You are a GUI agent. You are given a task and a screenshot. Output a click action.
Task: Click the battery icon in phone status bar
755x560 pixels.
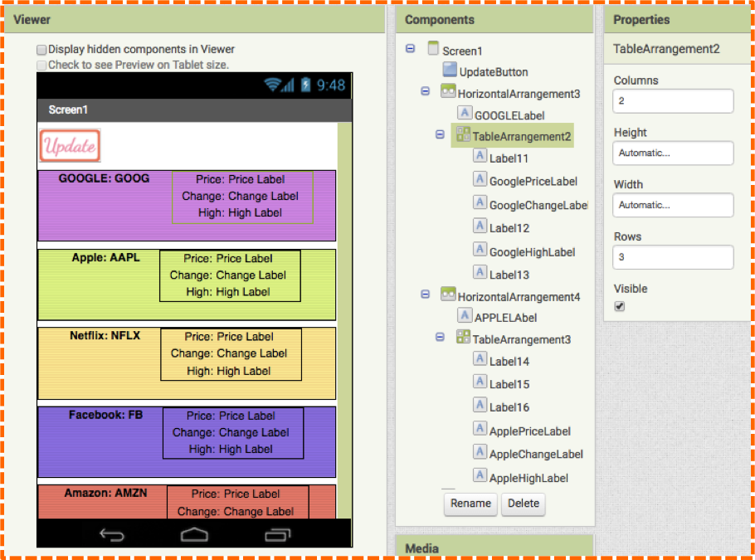tap(306, 85)
